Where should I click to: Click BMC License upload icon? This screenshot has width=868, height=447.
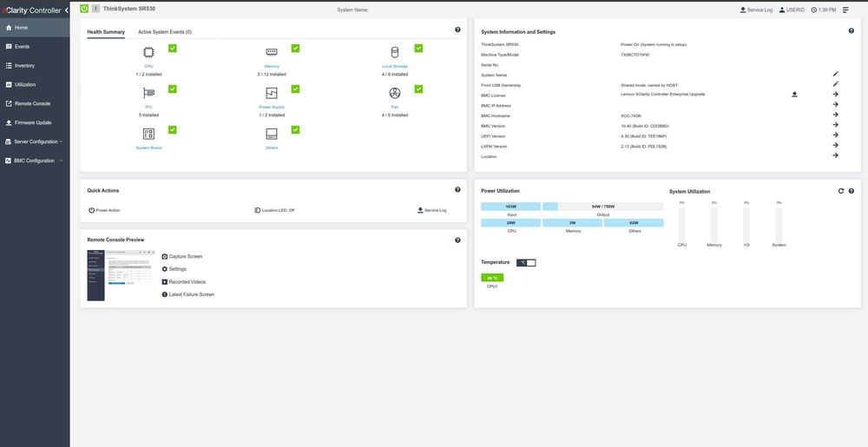[794, 95]
